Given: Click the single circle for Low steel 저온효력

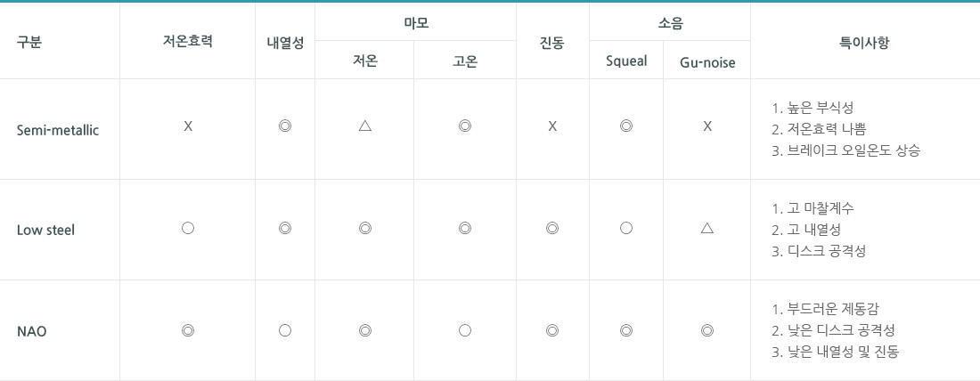Looking at the screenshot, I should pos(187,228).
